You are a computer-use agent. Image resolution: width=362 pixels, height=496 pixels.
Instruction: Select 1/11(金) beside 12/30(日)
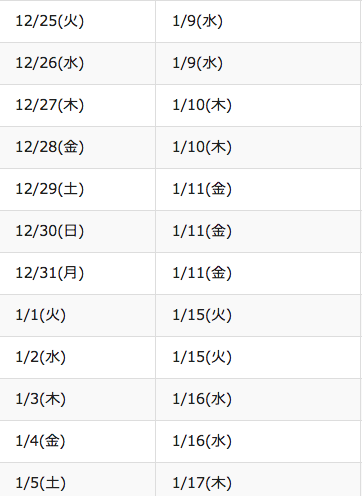258,231
